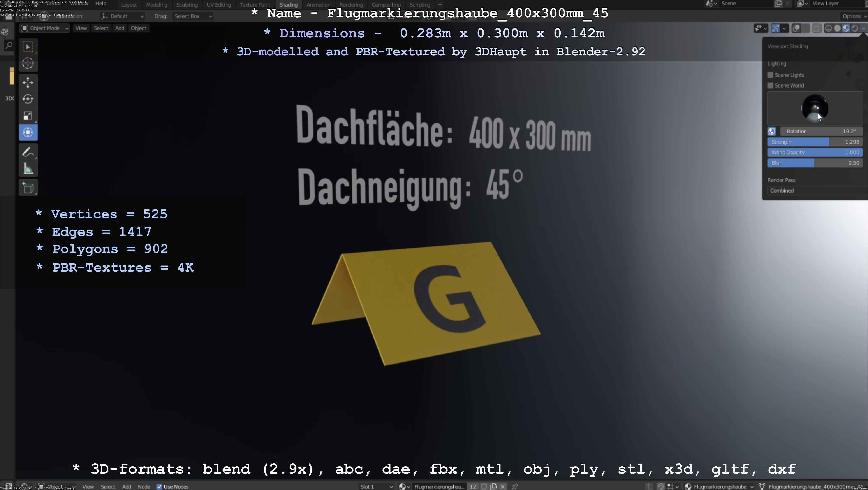Toggle show gizmos button
The height and width of the screenshot is (490, 868).
[x=775, y=28]
